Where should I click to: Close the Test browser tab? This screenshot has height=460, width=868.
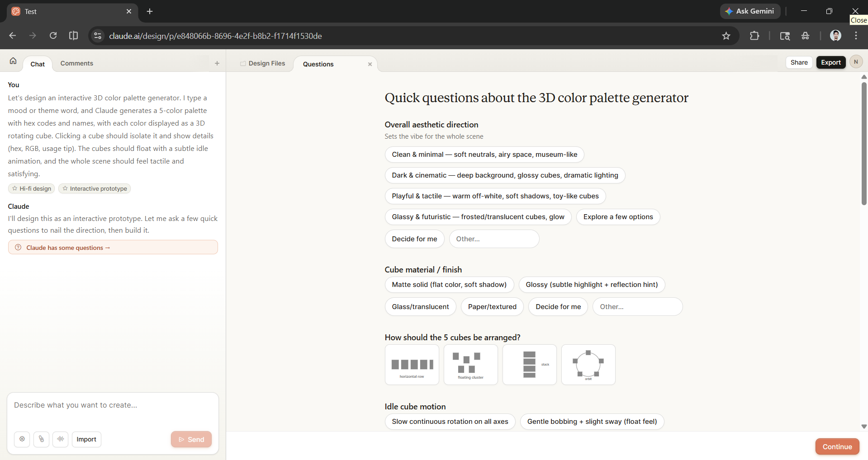click(129, 11)
